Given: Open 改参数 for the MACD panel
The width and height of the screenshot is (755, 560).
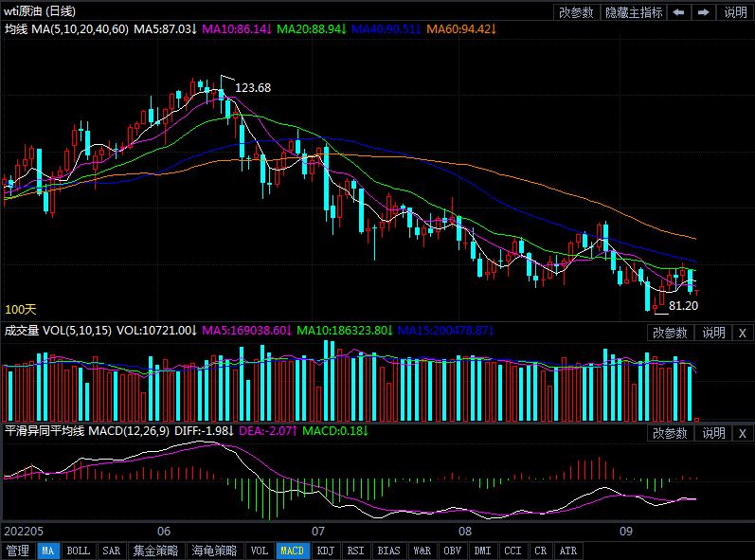Looking at the screenshot, I should pyautogui.click(x=671, y=433).
